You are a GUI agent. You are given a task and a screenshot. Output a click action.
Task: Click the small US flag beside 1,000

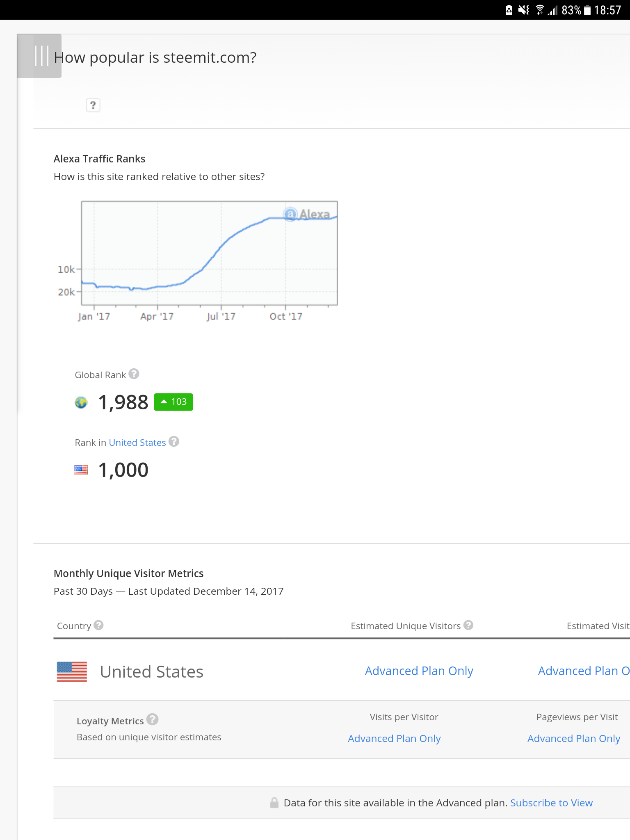[x=81, y=470]
